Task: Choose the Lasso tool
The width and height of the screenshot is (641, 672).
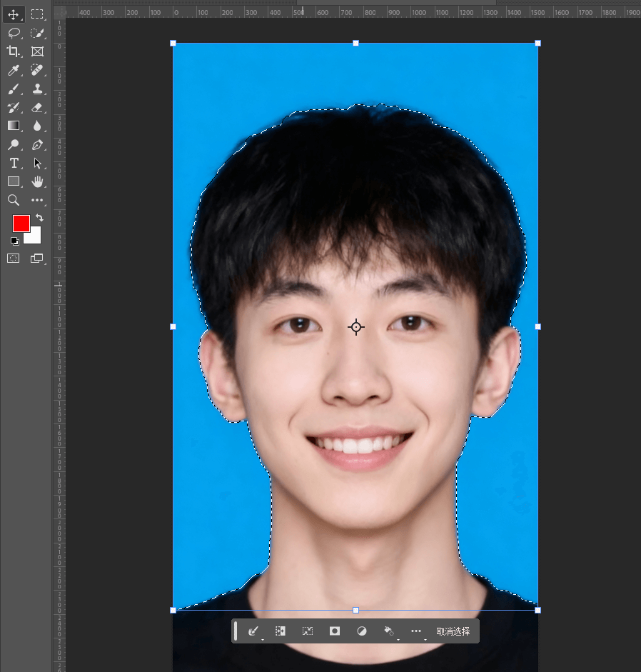Action: point(14,33)
